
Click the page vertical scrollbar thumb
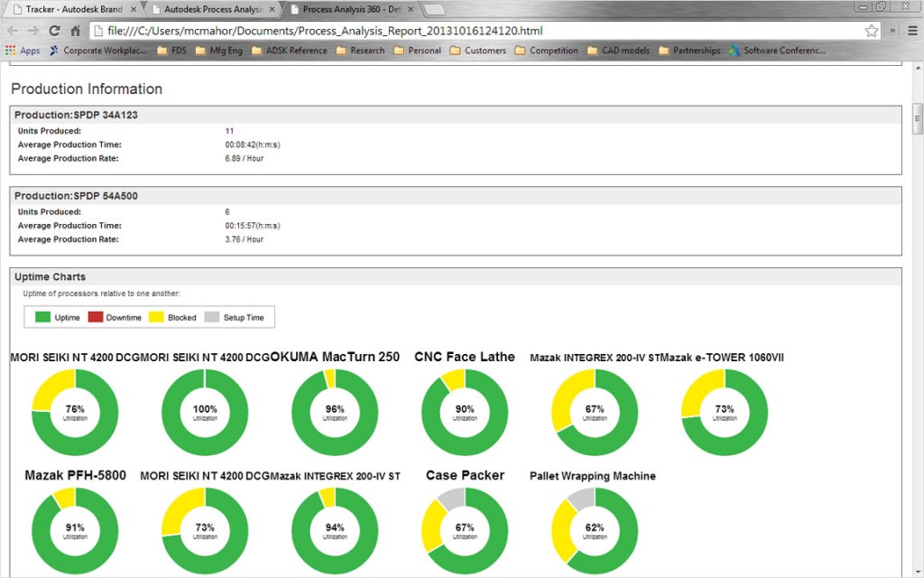point(918,119)
